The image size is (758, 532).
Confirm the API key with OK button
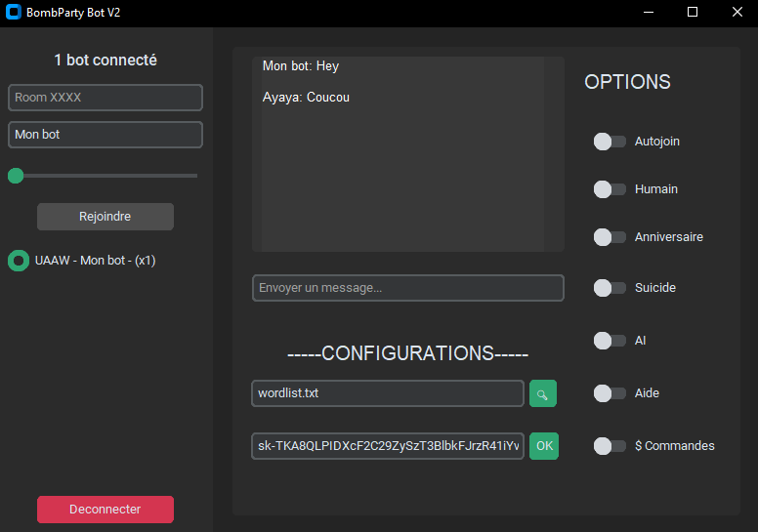544,446
